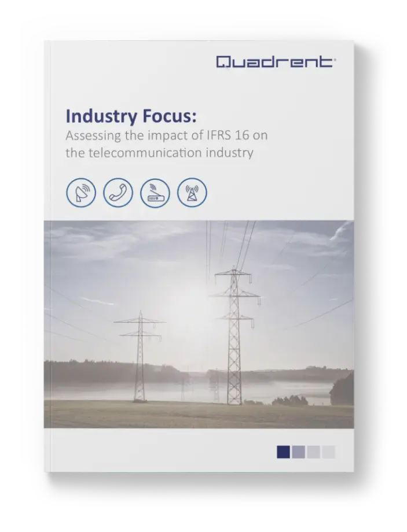The width and height of the screenshot is (407, 532).
Task: Click the power pylons cover photo
Action: coord(199,324)
